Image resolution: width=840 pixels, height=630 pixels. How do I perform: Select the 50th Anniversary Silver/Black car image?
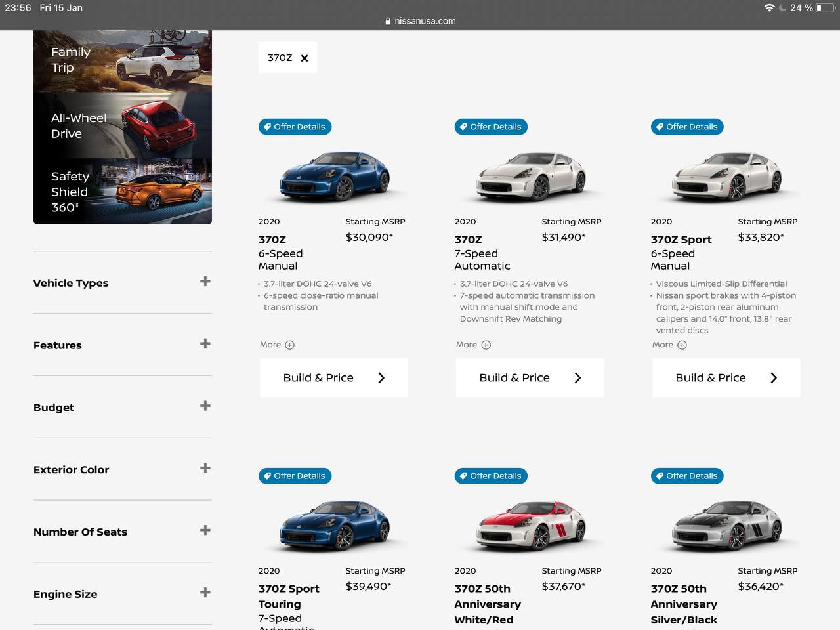tap(726, 525)
